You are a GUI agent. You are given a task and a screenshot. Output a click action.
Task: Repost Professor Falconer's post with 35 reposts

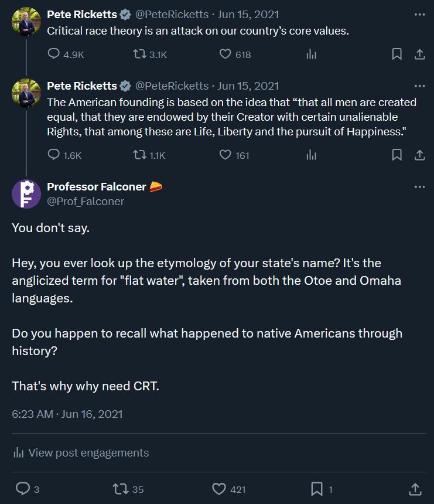tap(120, 489)
